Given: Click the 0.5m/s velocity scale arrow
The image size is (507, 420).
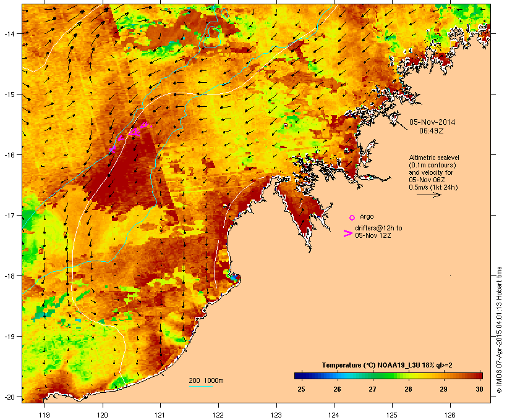Looking at the screenshot, I should (428, 195).
